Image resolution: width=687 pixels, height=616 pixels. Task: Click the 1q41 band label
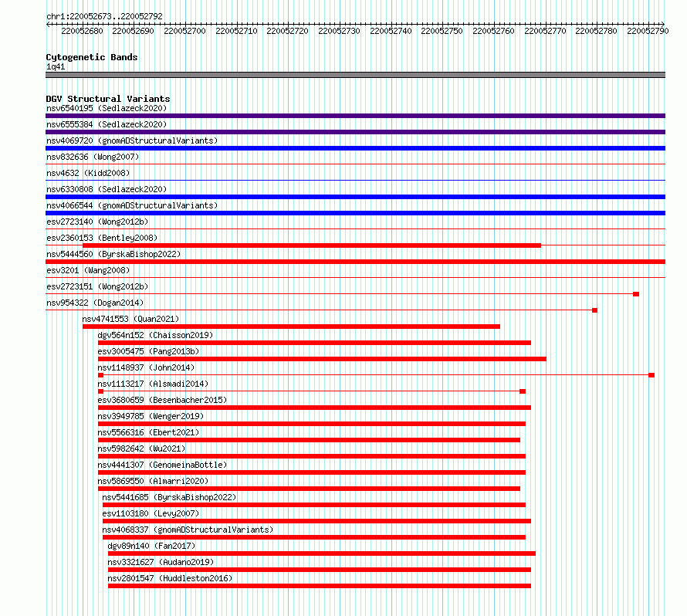56,66
